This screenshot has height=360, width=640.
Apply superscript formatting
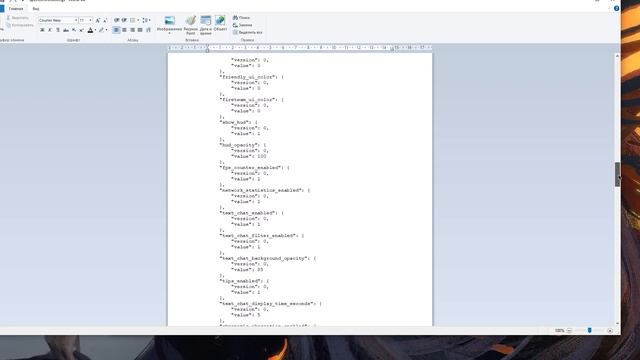82,30
